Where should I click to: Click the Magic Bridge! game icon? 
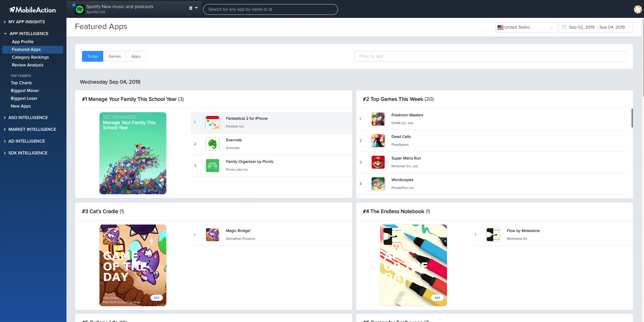click(x=213, y=235)
